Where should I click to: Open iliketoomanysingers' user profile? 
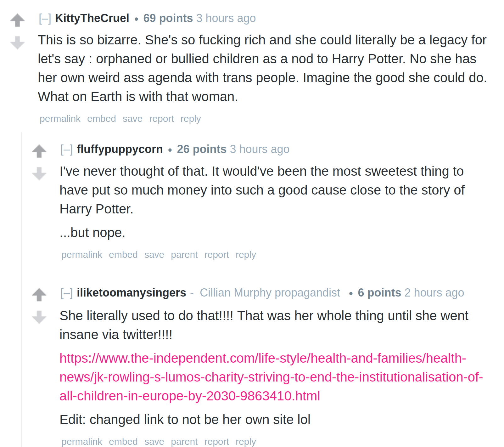(132, 293)
